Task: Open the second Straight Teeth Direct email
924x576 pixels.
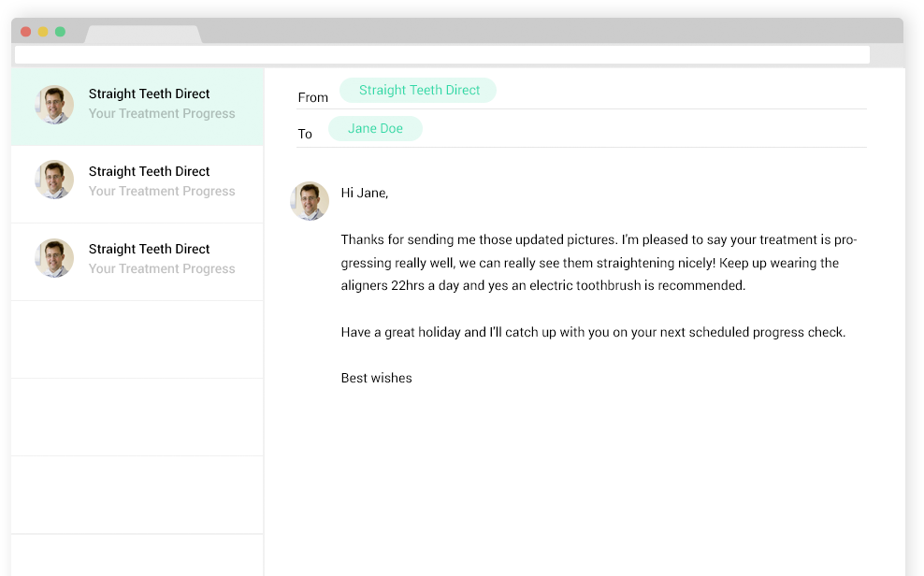Action: tap(137, 184)
